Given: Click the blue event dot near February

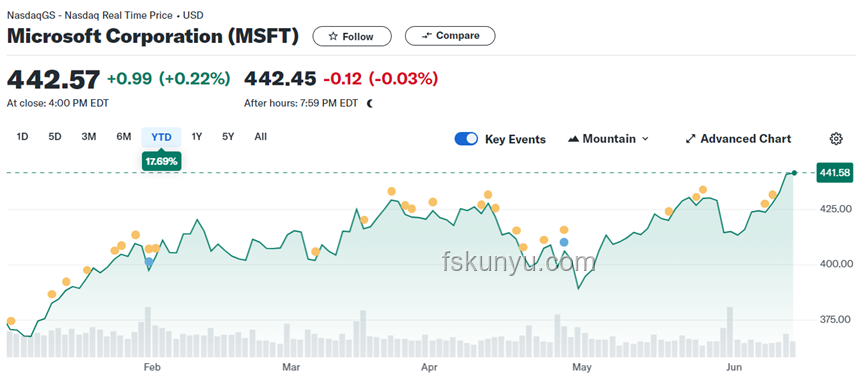Looking at the screenshot, I should 149,262.
